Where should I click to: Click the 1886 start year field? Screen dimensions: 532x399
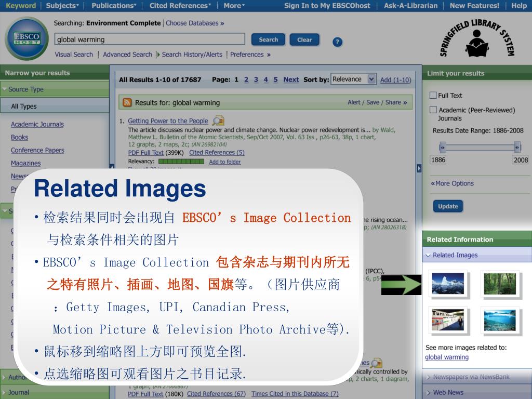438,160
